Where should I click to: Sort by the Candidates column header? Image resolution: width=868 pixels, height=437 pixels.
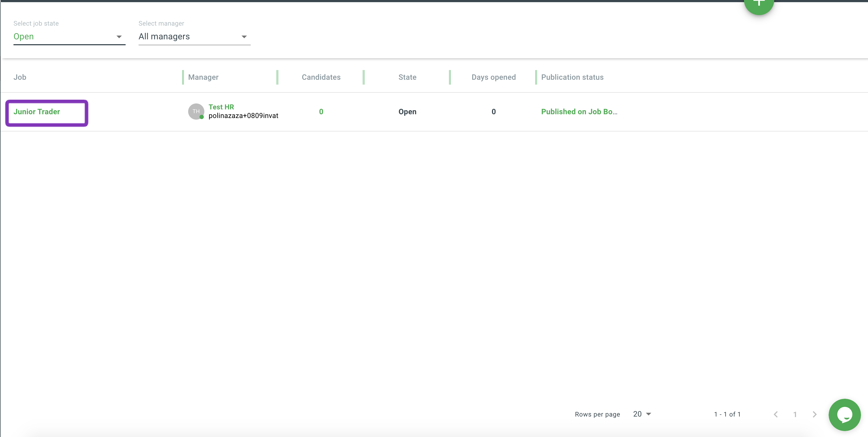(321, 77)
